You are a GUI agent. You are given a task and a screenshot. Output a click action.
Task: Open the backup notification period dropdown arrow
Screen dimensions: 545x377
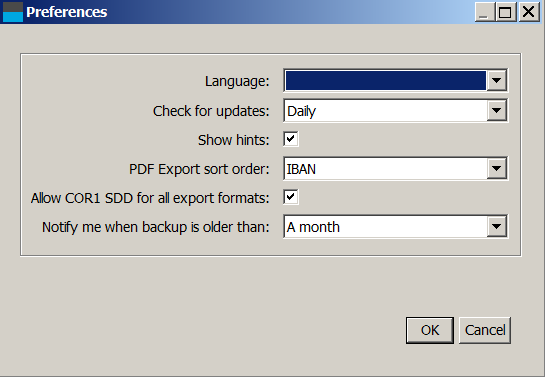pos(496,227)
